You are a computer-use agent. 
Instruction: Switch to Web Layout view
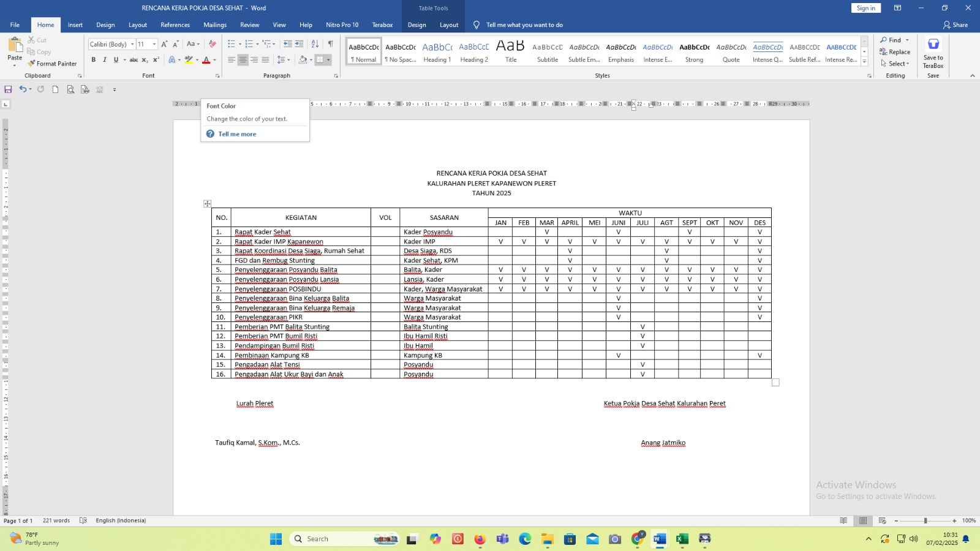point(883,521)
